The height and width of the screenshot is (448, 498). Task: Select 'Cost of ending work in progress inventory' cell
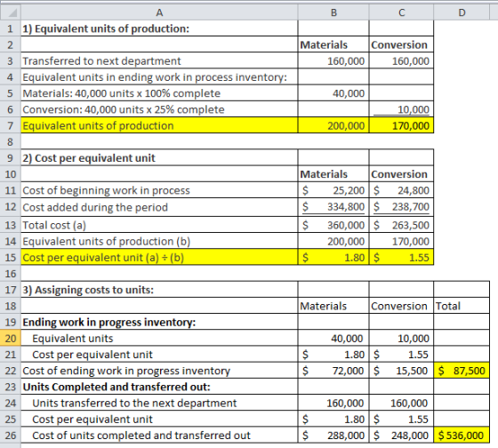pyautogui.click(x=159, y=371)
